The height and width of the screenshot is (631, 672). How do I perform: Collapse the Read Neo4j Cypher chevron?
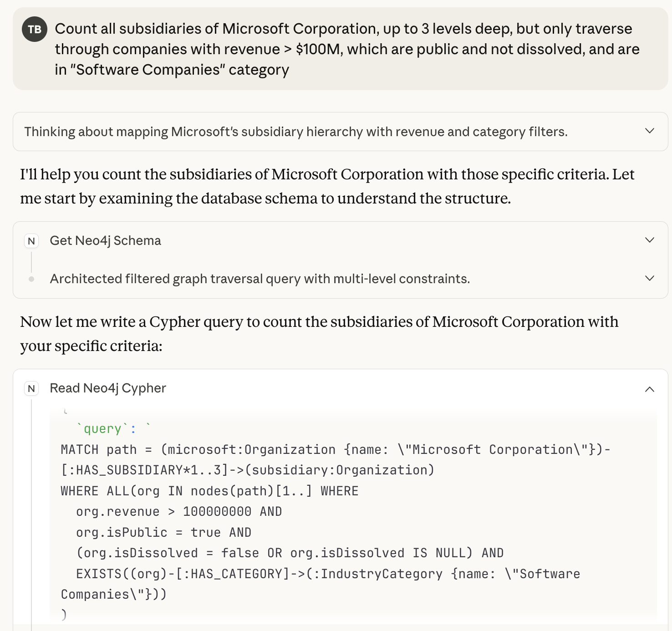(650, 389)
